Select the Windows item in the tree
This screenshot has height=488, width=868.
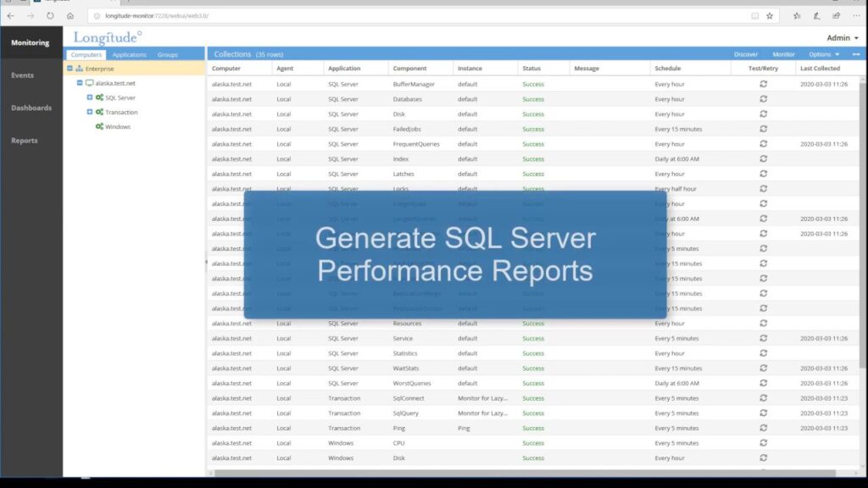click(x=117, y=127)
